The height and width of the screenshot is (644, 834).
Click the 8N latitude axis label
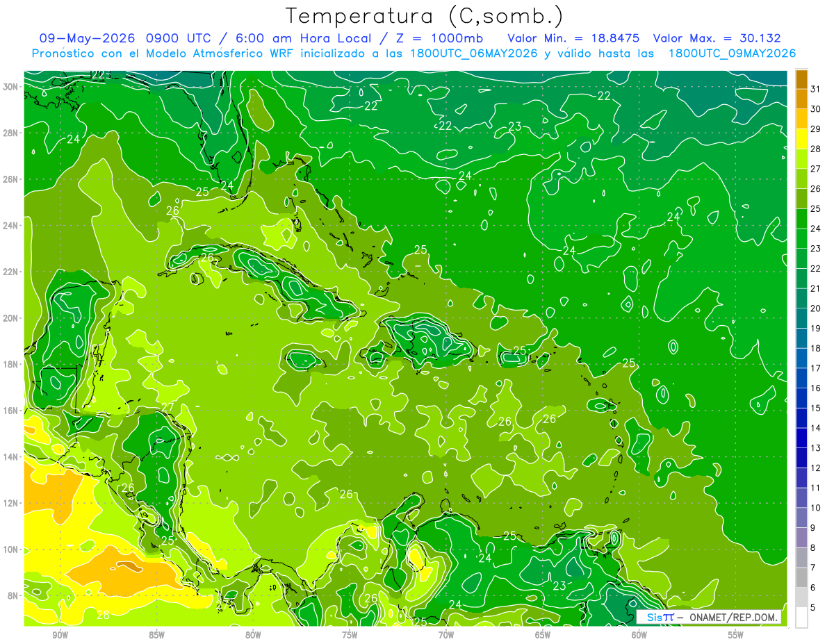click(x=13, y=595)
